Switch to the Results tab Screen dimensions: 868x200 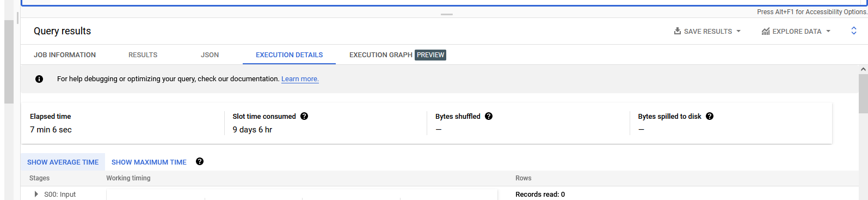pyautogui.click(x=143, y=55)
